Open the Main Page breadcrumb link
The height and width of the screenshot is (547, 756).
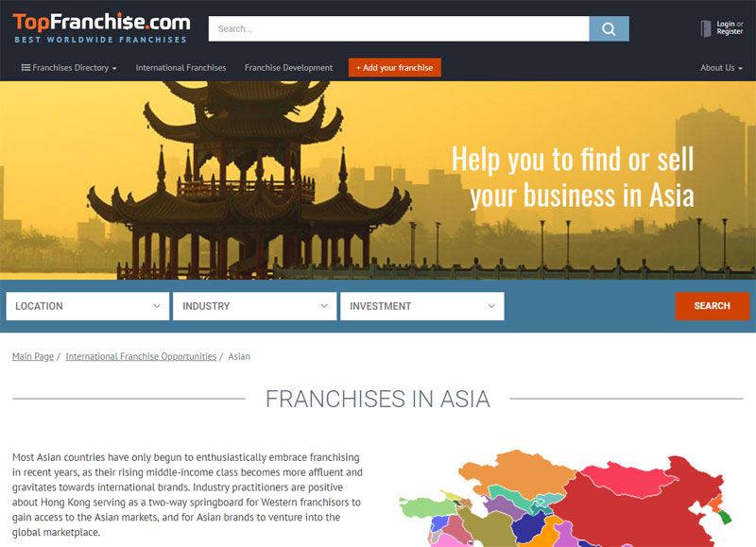[33, 356]
